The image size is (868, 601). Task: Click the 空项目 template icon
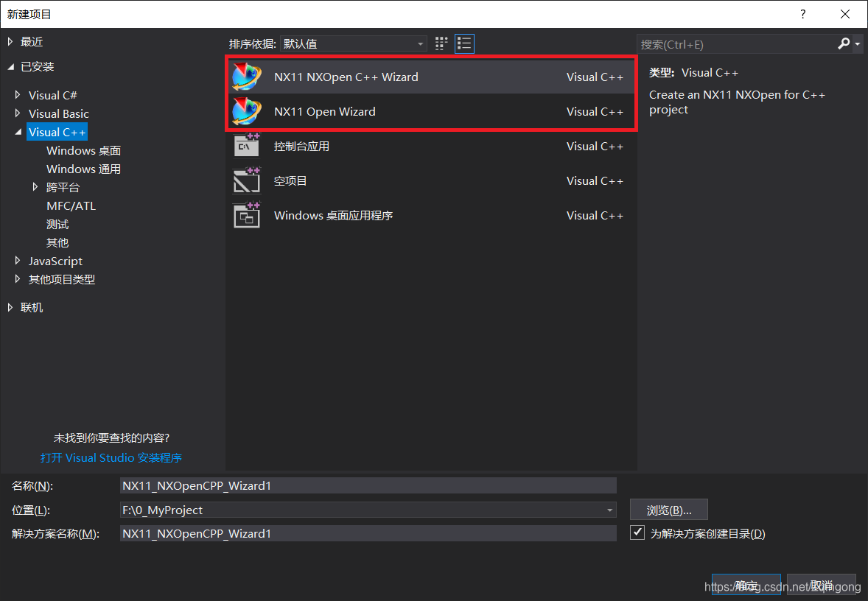pos(246,180)
